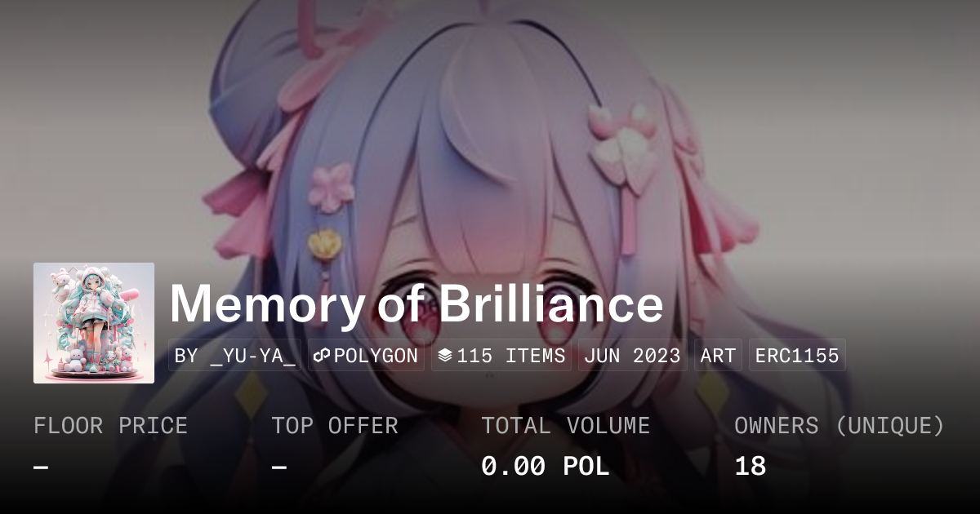980x514 pixels.
Task: Click the TOTAL VOLUME label
Action: (x=566, y=426)
